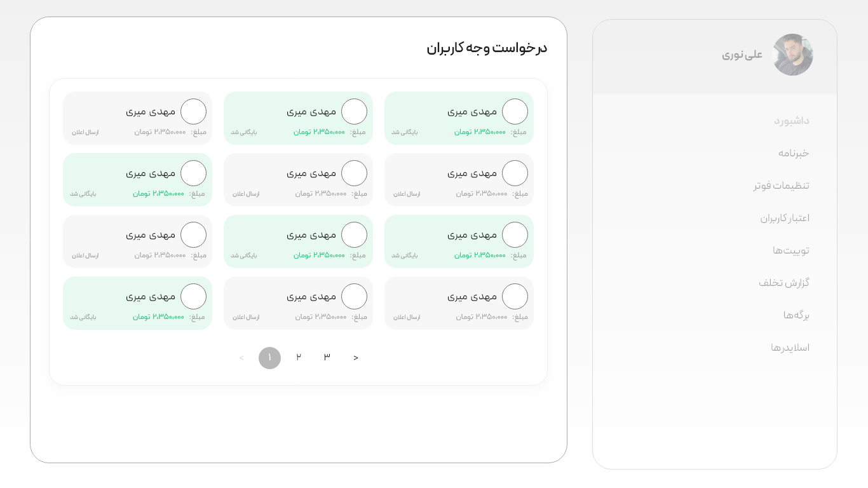Go to page 2 of the requests
The image size is (868, 488).
(299, 358)
